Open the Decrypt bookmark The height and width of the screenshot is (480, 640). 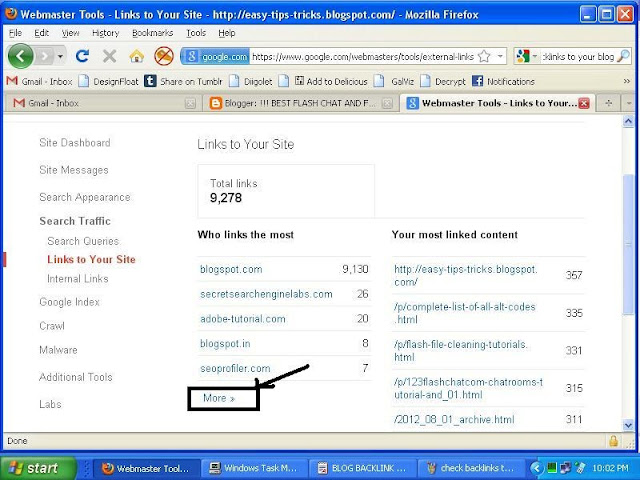point(443,81)
